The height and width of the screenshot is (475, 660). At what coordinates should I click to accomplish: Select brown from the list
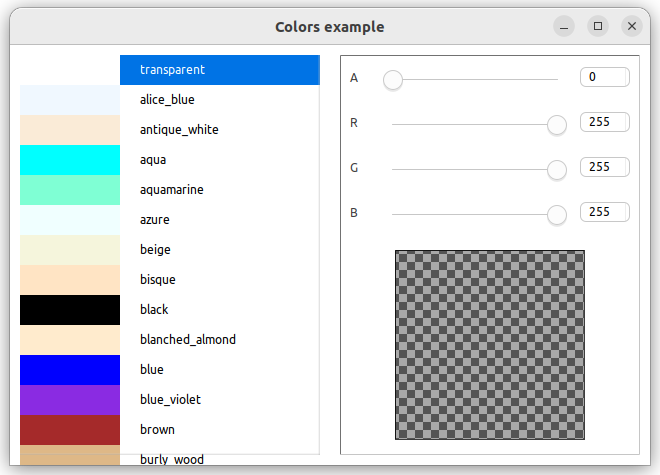(x=220, y=430)
